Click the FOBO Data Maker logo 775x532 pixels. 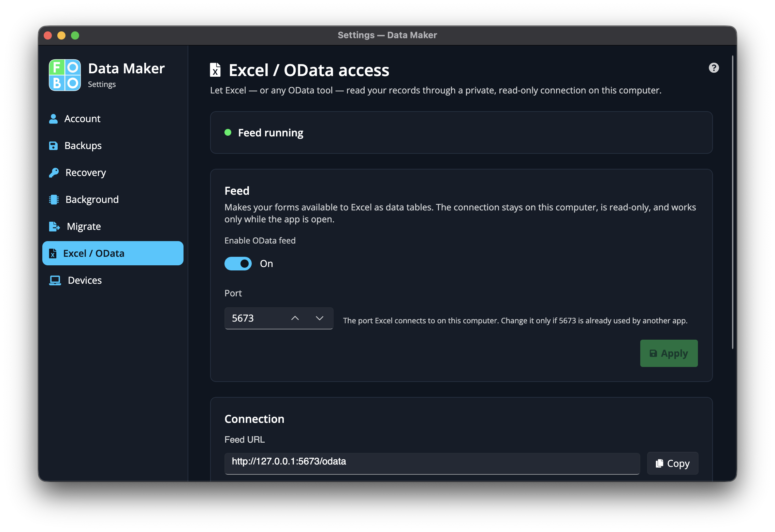65,75
